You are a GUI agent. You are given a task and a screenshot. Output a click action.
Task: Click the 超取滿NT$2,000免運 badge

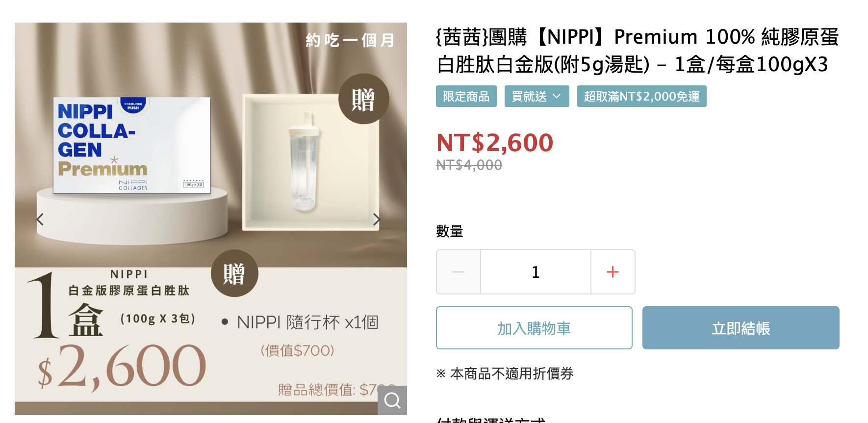pos(641,96)
